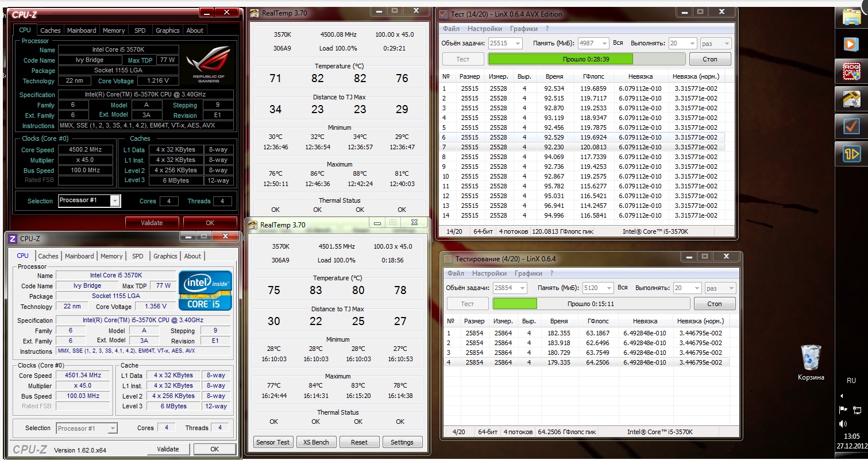Screen dimensions: 868x460
Task: Click progress bar showing Прошло 0:15:11
Action: [x=591, y=304]
